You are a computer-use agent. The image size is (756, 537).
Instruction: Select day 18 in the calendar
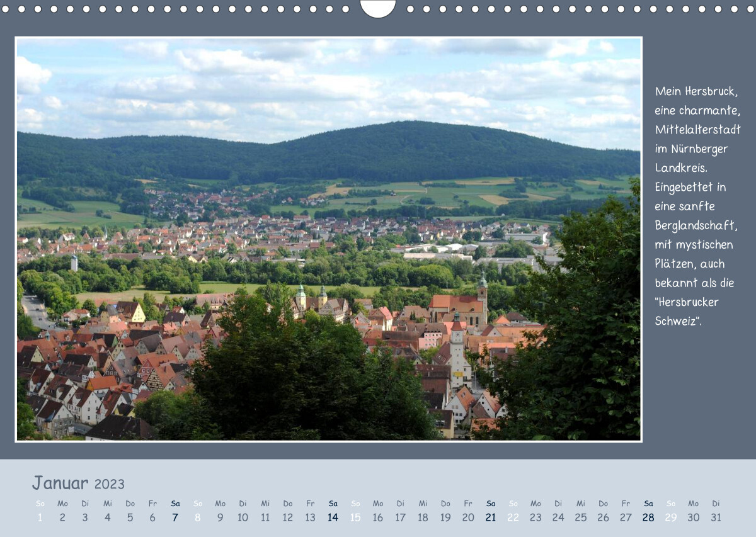423,517
